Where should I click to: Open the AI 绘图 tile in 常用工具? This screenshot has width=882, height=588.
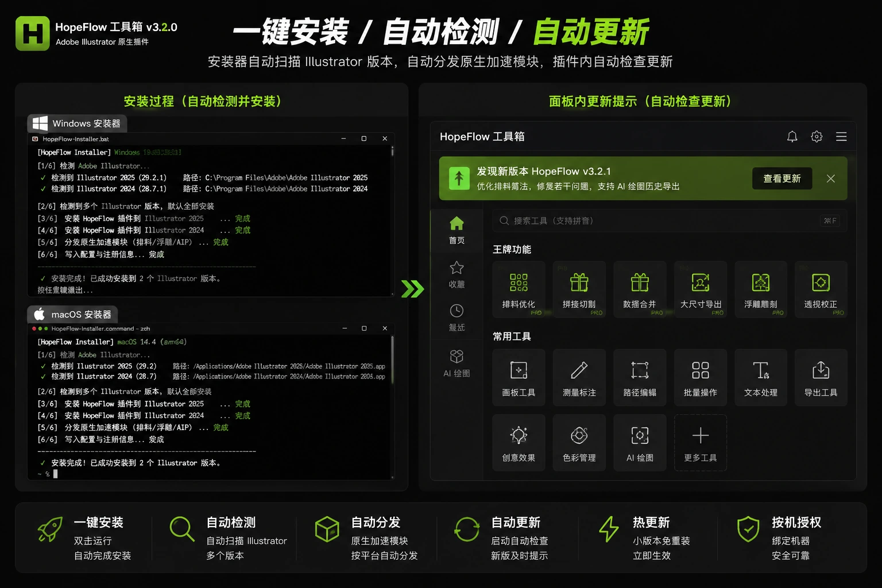tap(640, 443)
